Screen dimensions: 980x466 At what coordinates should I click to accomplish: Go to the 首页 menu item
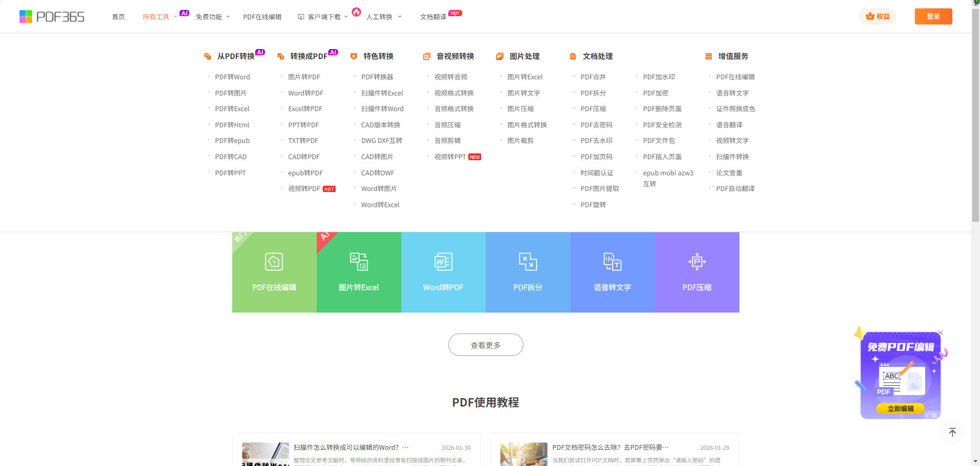coord(118,17)
